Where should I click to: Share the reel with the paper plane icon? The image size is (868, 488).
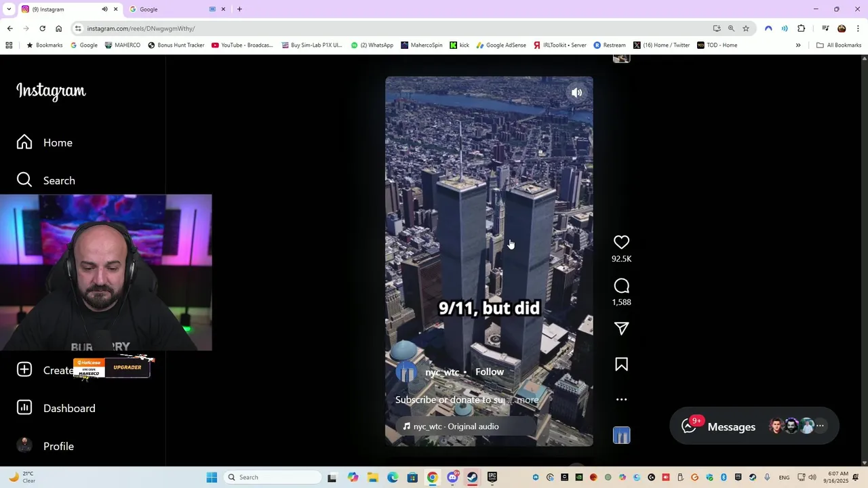[x=621, y=329]
